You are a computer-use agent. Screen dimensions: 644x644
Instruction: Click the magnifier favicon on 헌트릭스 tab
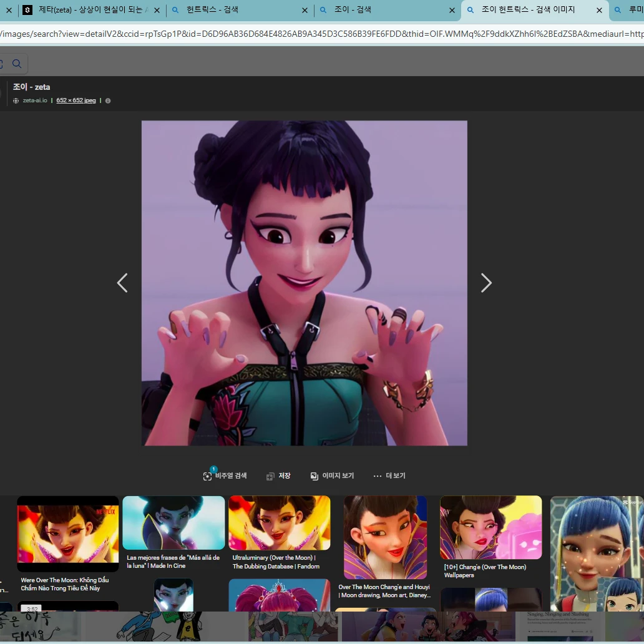pyautogui.click(x=175, y=10)
